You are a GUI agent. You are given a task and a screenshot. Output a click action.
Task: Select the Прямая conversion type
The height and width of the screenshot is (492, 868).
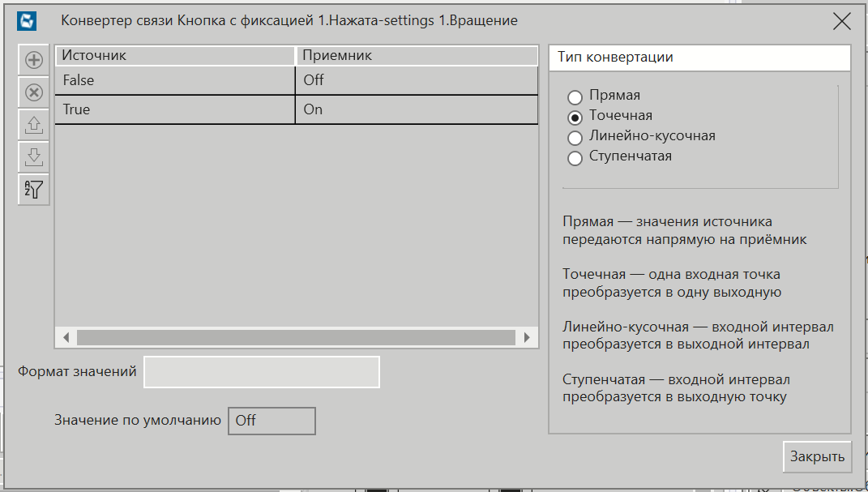pyautogui.click(x=575, y=97)
